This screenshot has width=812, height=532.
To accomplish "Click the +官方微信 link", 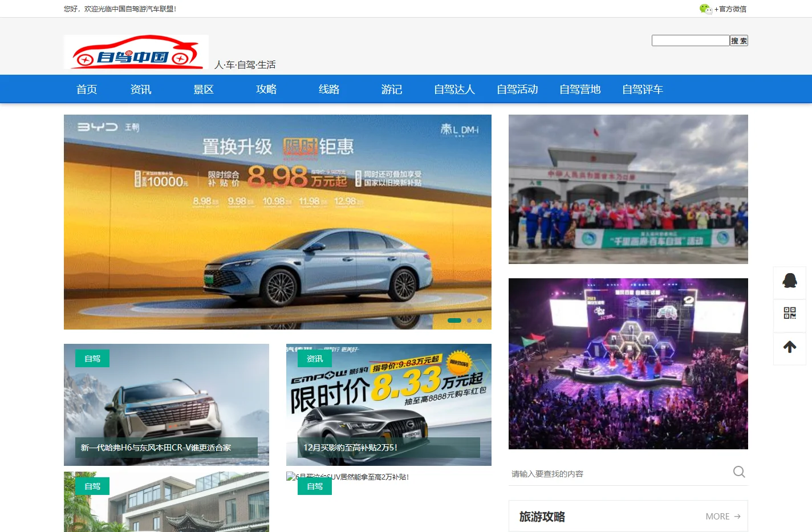I will point(730,9).
